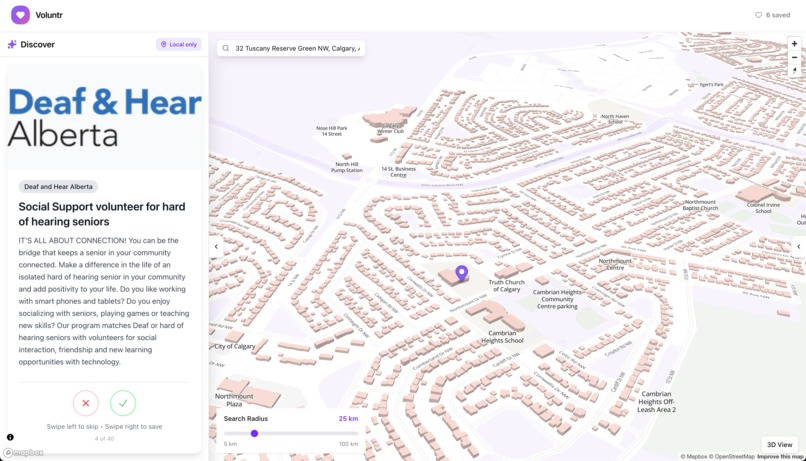Click the 14 St. Business Centre label
The image size is (806, 461).
pyautogui.click(x=398, y=172)
